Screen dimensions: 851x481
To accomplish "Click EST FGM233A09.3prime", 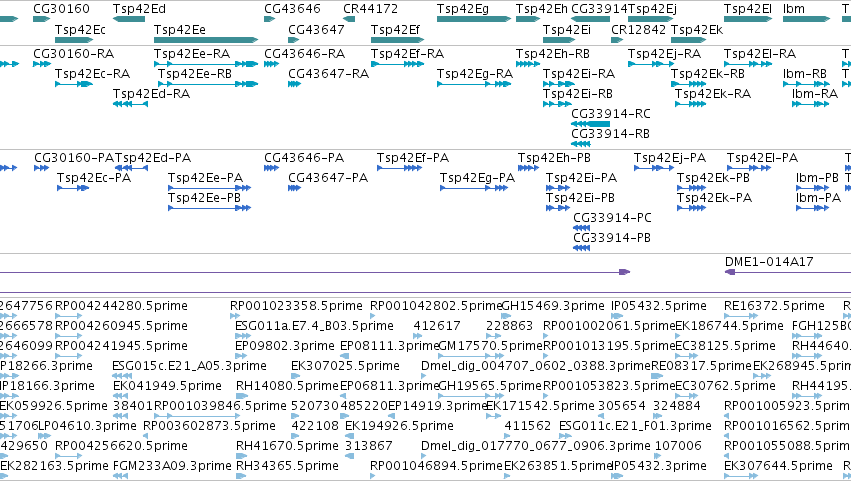I will pyautogui.click(x=172, y=466).
